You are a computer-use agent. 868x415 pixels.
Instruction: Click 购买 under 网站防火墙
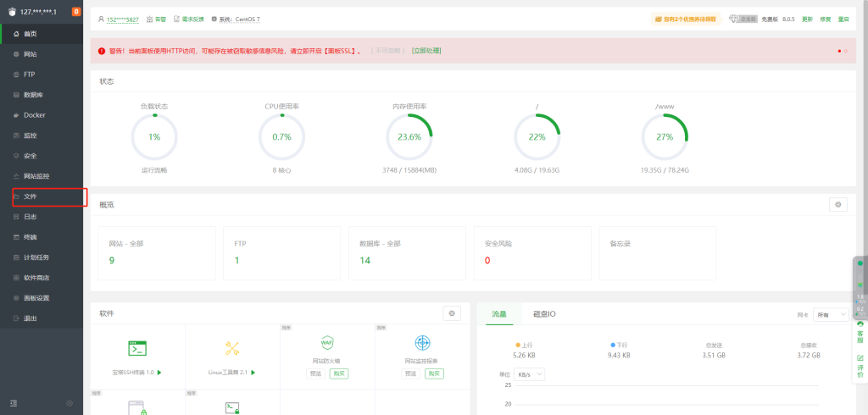[x=339, y=374]
